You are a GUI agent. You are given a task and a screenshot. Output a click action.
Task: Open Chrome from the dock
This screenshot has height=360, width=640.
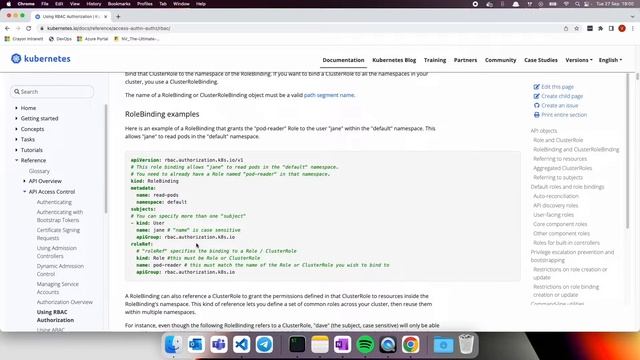[x=411, y=344]
